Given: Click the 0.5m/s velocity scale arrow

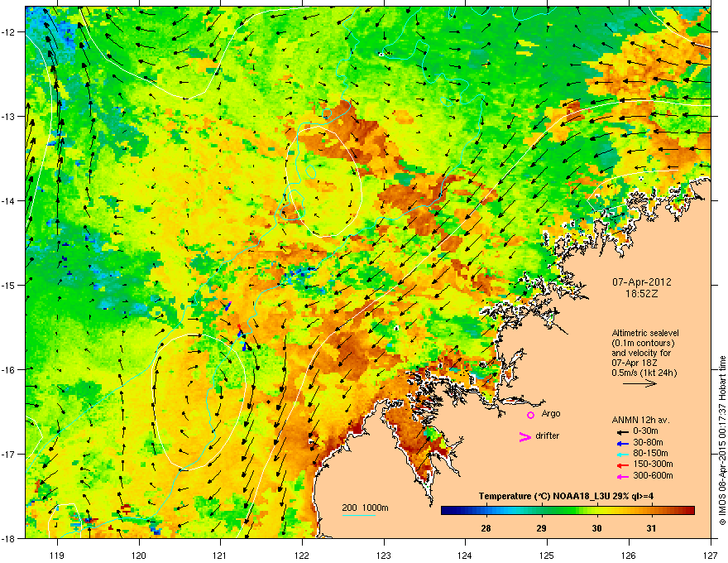Looking at the screenshot, I should pos(639,383).
